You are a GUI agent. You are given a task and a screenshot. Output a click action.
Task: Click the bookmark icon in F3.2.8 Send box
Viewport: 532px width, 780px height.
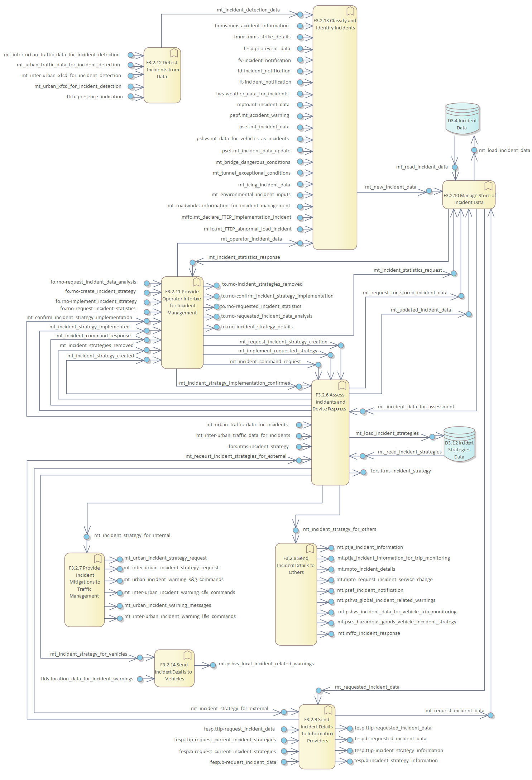(310, 549)
